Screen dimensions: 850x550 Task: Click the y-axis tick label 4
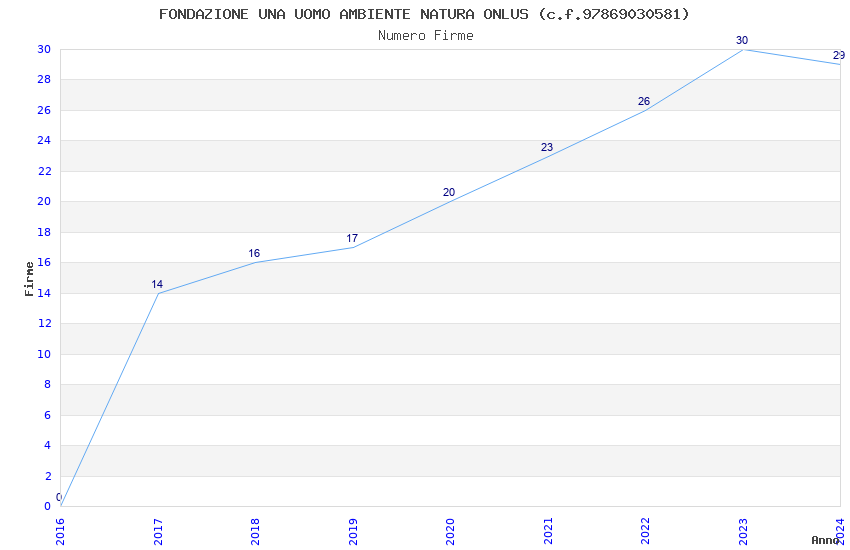coord(47,445)
